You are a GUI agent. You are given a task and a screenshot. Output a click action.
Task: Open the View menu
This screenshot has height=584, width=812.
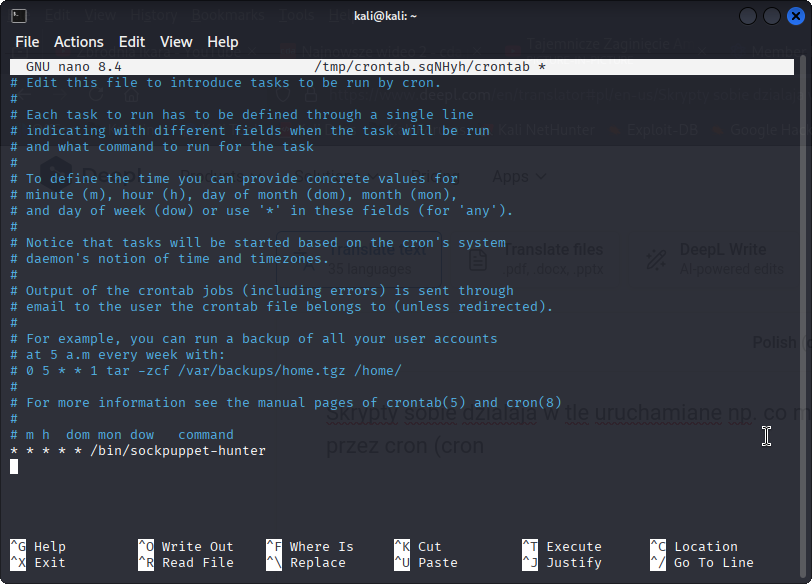click(176, 42)
